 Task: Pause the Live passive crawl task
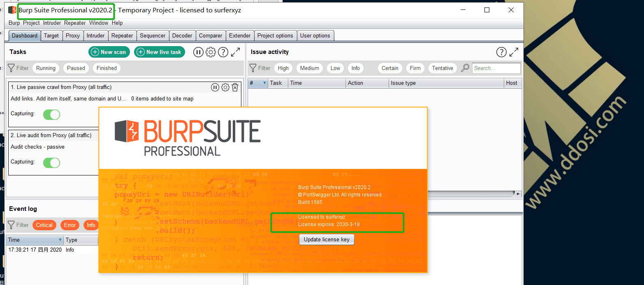pyautogui.click(x=215, y=87)
